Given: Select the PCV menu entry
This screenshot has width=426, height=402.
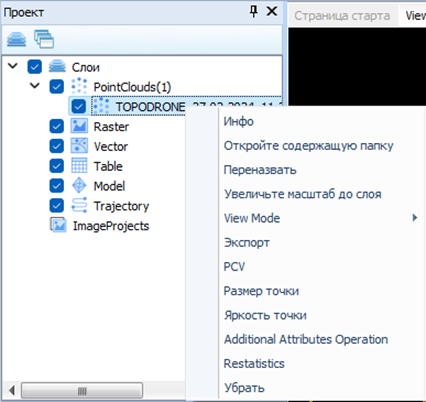Looking at the screenshot, I should pyautogui.click(x=234, y=267).
